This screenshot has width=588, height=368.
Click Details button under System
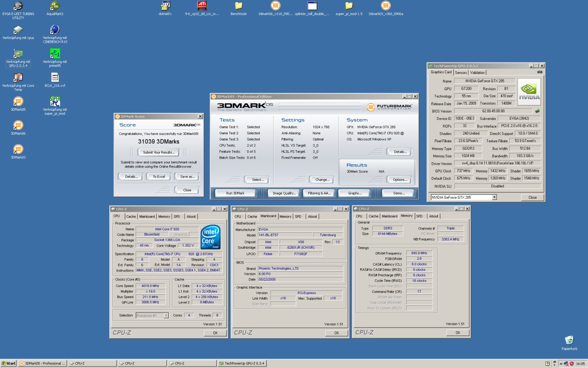(x=400, y=152)
